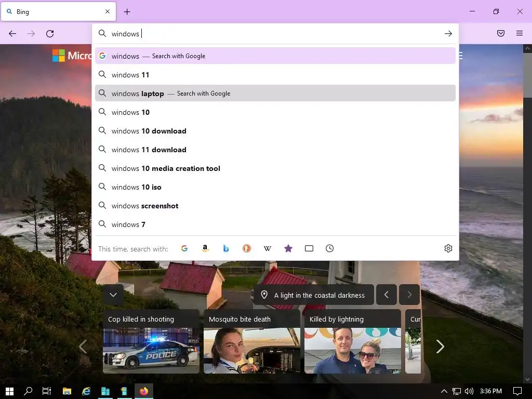Reload the current page
Viewport: 532px width, 399px height.
(x=50, y=34)
